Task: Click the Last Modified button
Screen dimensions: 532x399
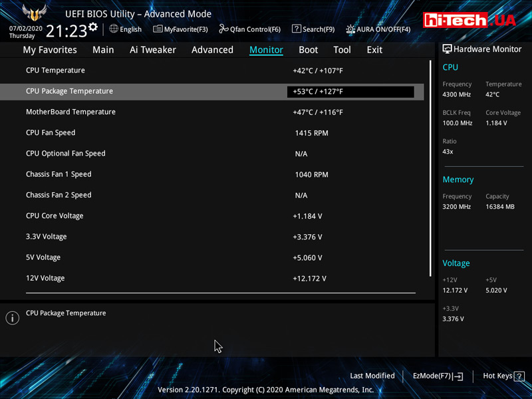Action: coord(372,376)
